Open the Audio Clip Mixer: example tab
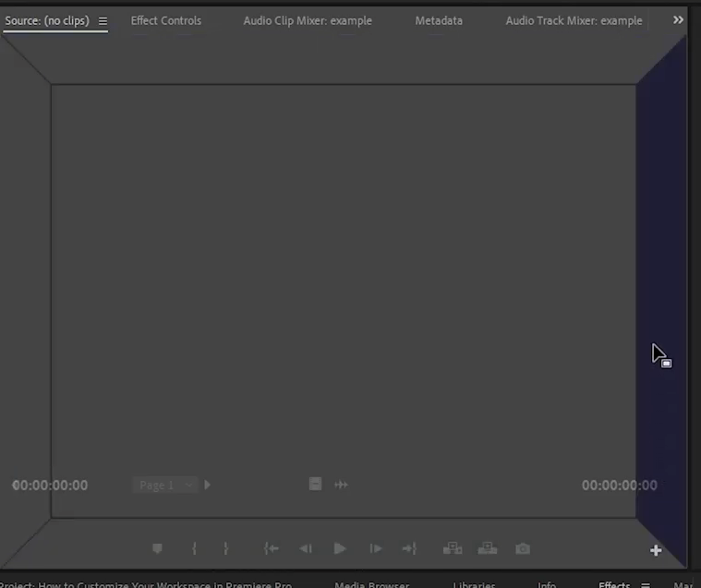 tap(308, 20)
